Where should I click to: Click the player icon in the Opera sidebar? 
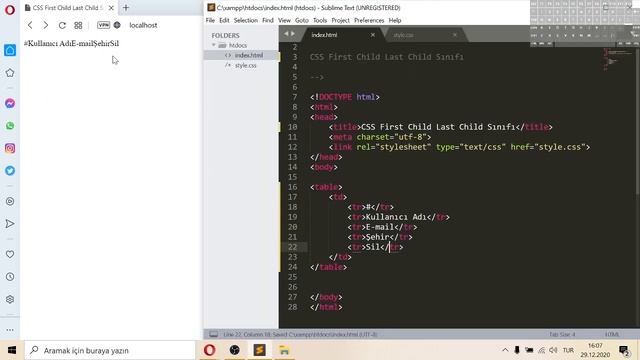pyautogui.click(x=10, y=201)
